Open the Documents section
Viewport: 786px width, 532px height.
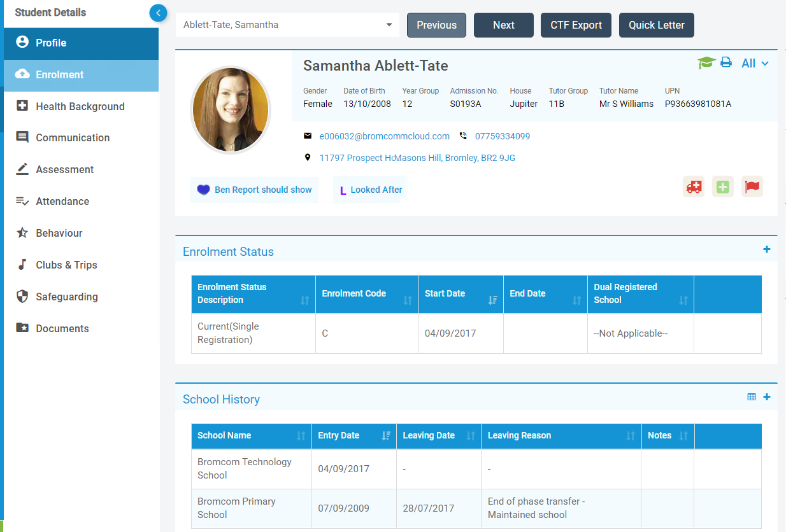click(x=81, y=328)
